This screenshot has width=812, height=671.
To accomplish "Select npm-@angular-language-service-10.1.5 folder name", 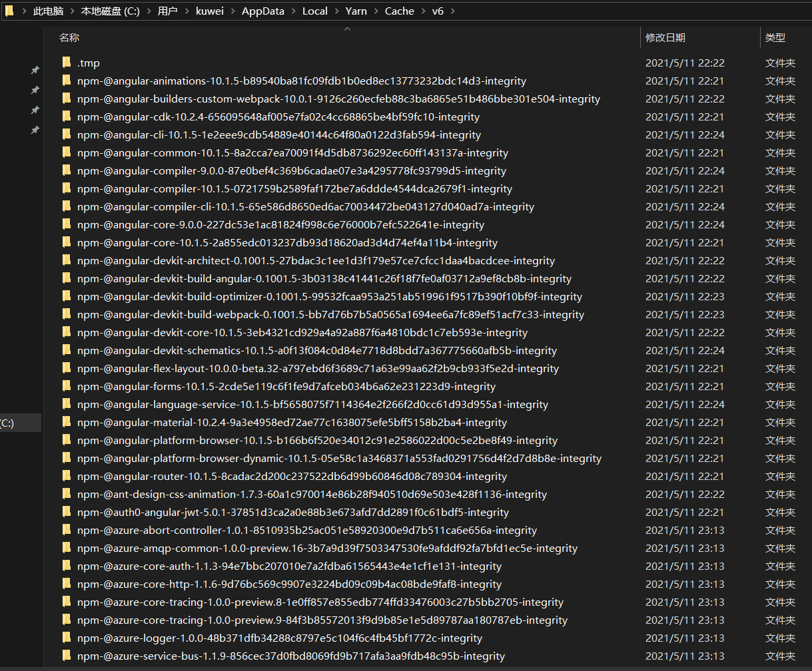I will pos(312,404).
